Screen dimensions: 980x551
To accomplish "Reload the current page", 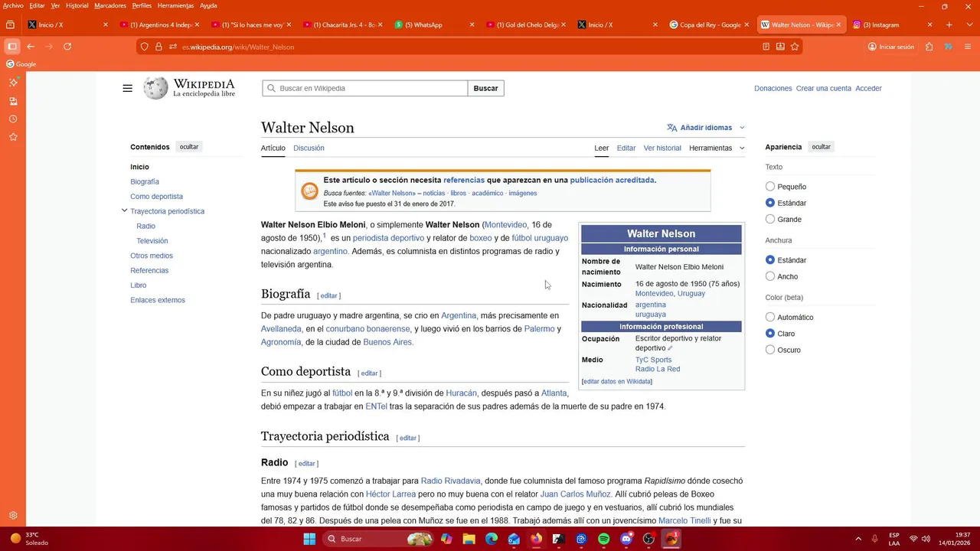I will coord(67,47).
